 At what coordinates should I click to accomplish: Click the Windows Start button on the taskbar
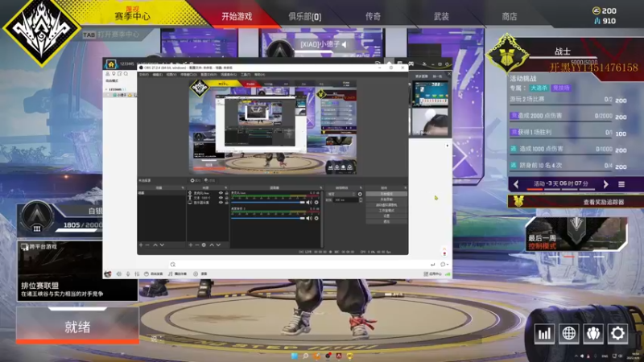tap(295, 356)
